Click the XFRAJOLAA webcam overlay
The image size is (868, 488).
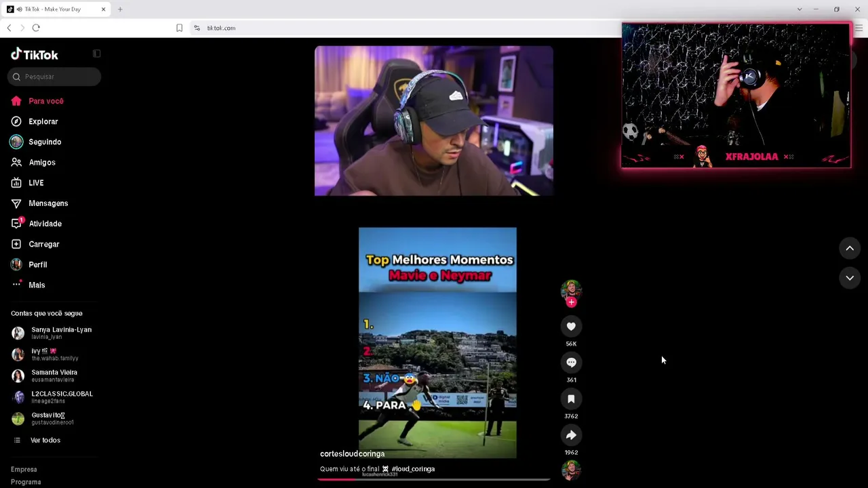[736, 96]
